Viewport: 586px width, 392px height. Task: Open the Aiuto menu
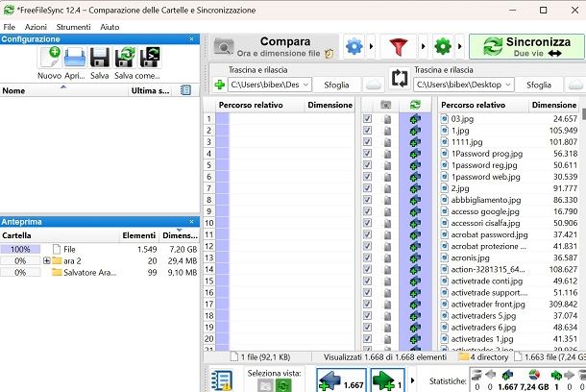(x=110, y=27)
